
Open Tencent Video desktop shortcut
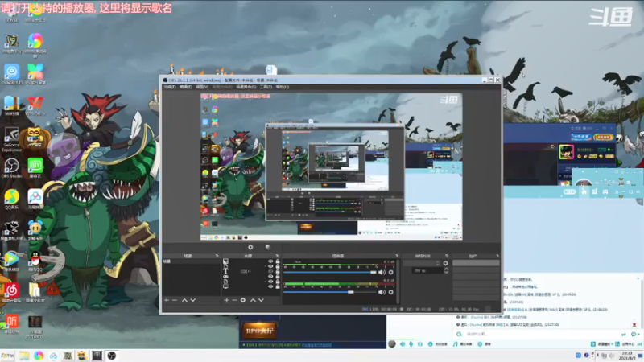pos(11,261)
